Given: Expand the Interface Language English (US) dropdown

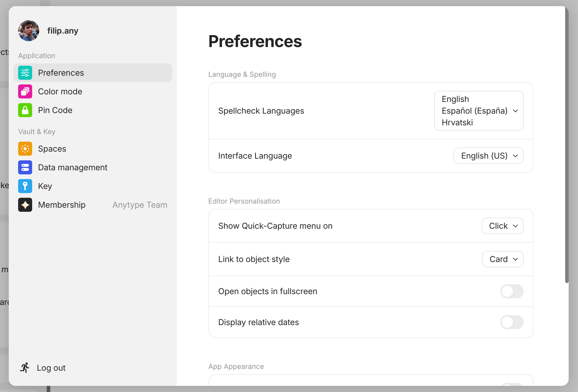Looking at the screenshot, I should 488,156.
